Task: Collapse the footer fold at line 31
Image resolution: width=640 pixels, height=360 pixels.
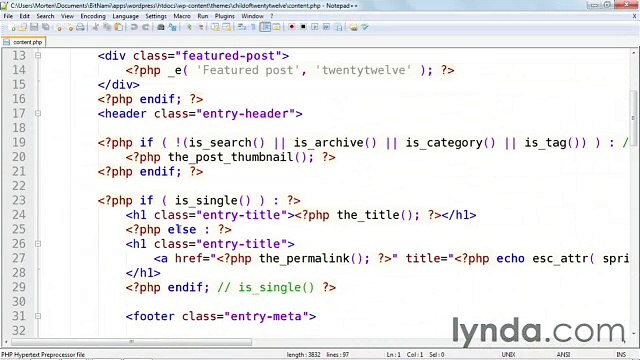Action: tap(38, 316)
